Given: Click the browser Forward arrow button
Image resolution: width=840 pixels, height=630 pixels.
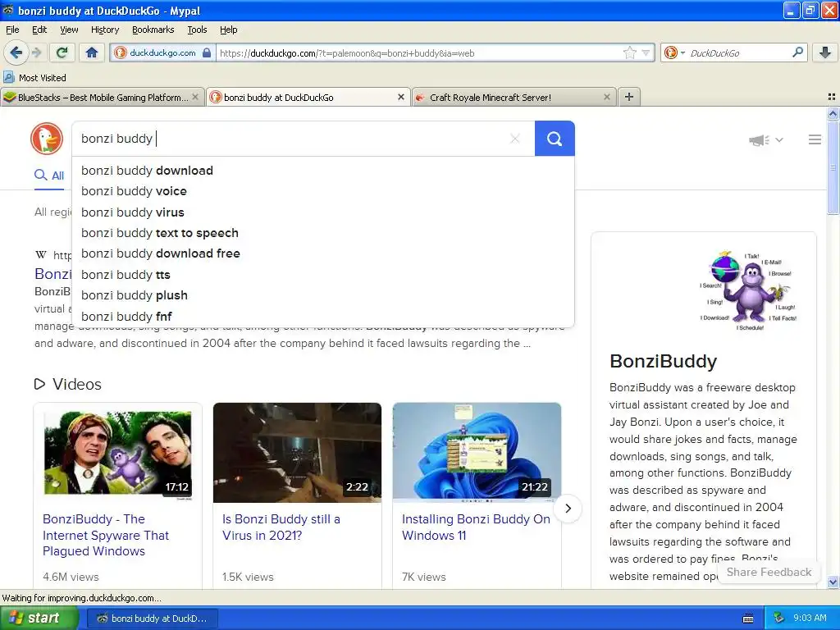Looking at the screenshot, I should click(36, 52).
